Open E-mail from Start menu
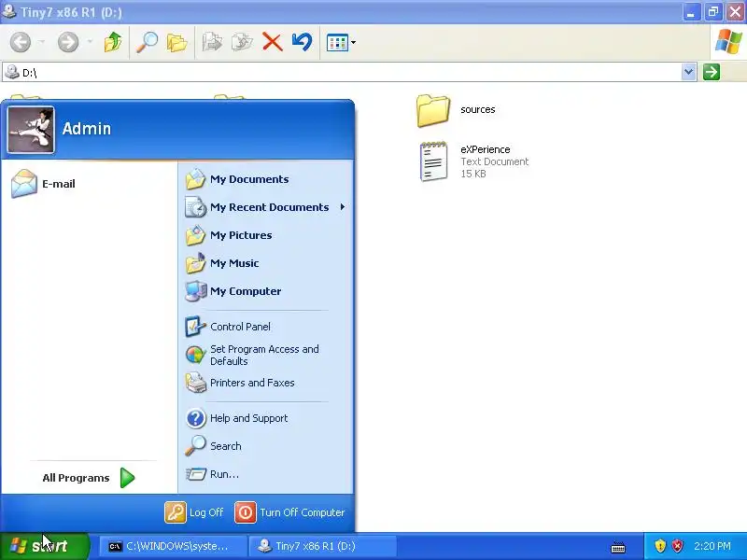This screenshot has width=747, height=560. click(x=89, y=184)
